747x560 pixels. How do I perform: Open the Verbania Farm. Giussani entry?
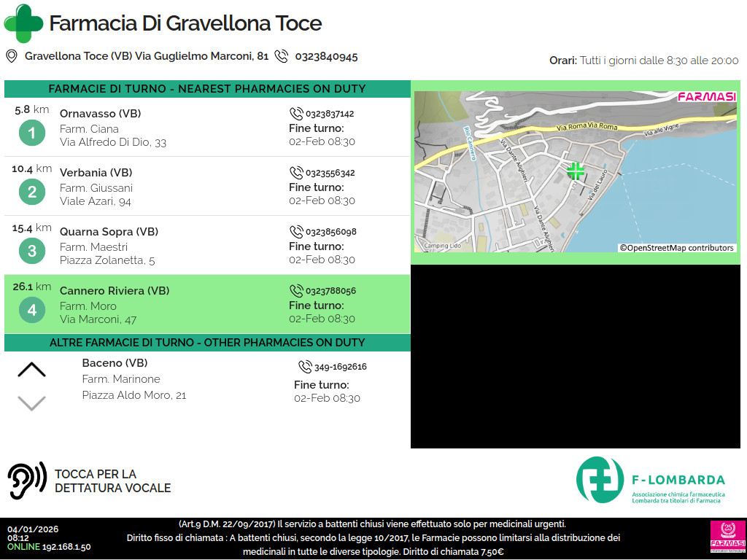(x=207, y=187)
